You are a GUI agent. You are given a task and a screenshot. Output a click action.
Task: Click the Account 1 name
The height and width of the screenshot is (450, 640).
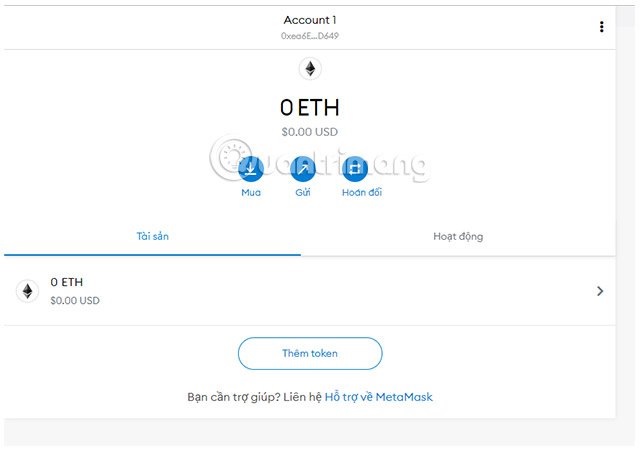(310, 20)
